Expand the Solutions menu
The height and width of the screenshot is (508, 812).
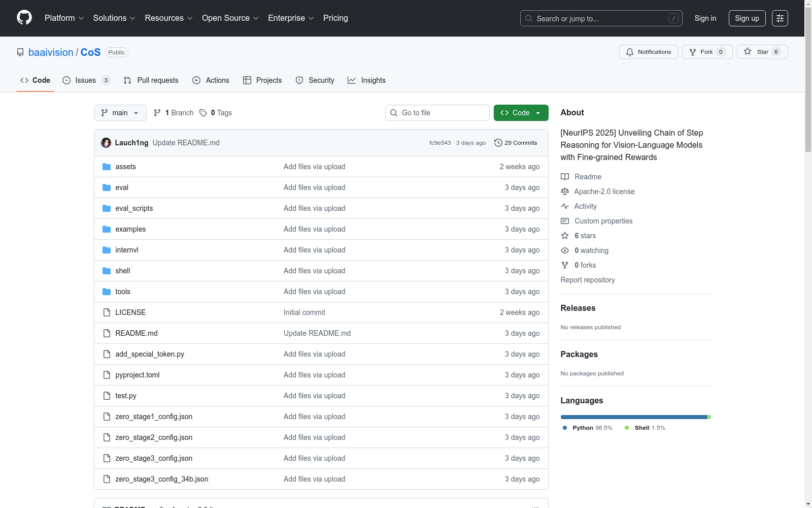click(114, 18)
